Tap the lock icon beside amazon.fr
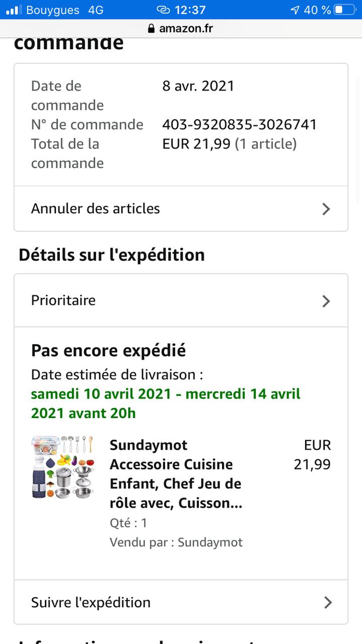Screen dimensions: 362x644 pos(151,29)
